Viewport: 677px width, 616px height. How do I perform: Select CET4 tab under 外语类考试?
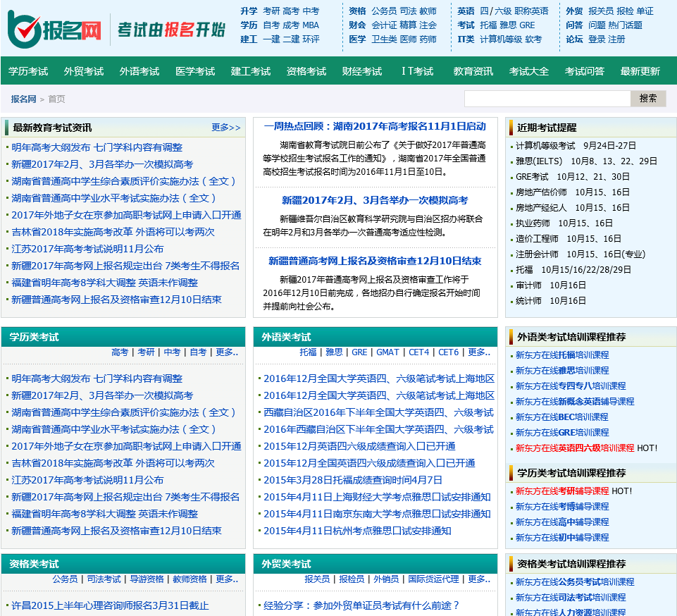click(x=418, y=352)
